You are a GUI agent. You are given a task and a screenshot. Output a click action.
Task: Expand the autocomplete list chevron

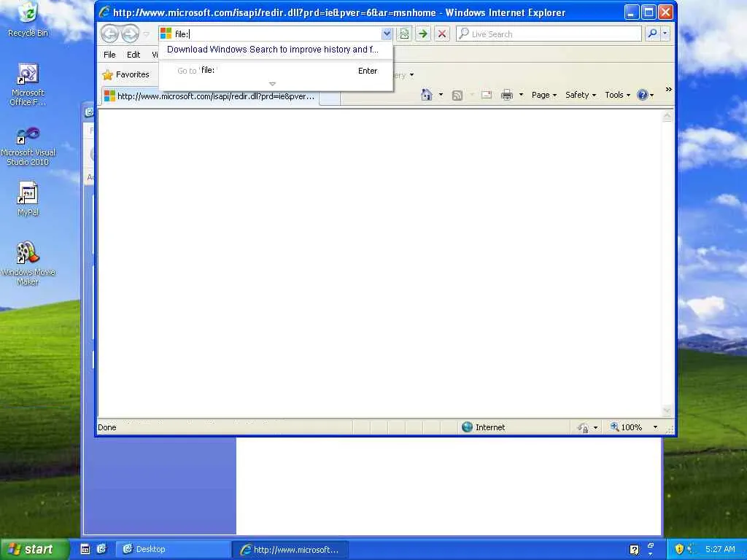273,84
